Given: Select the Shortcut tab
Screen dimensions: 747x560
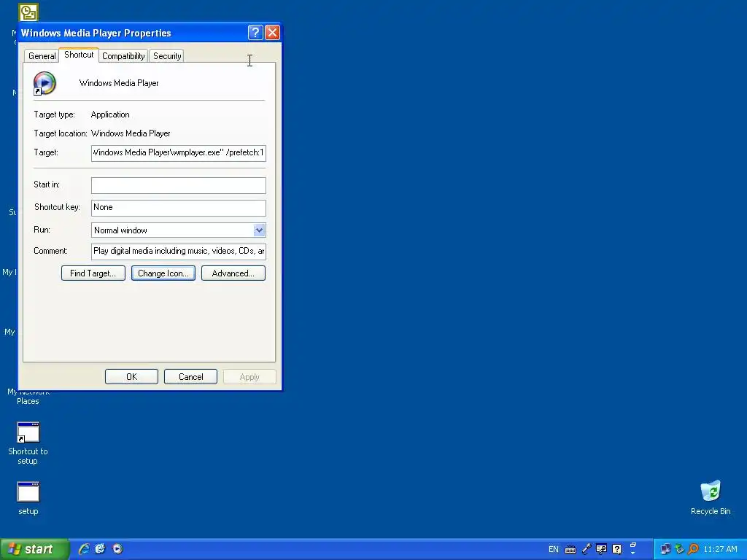Looking at the screenshot, I should [79, 55].
